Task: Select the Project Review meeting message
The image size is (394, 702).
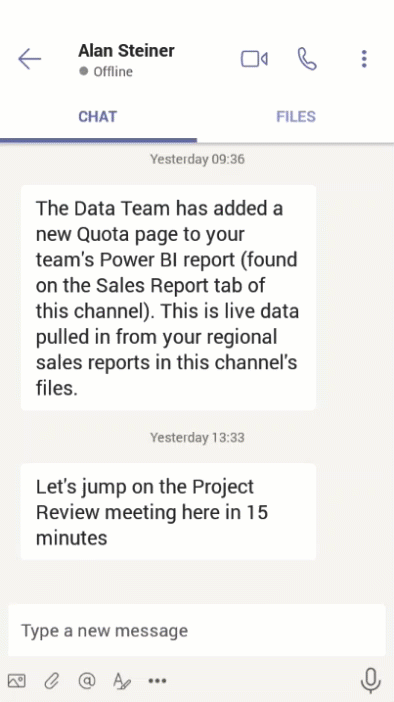Action: 168,512
